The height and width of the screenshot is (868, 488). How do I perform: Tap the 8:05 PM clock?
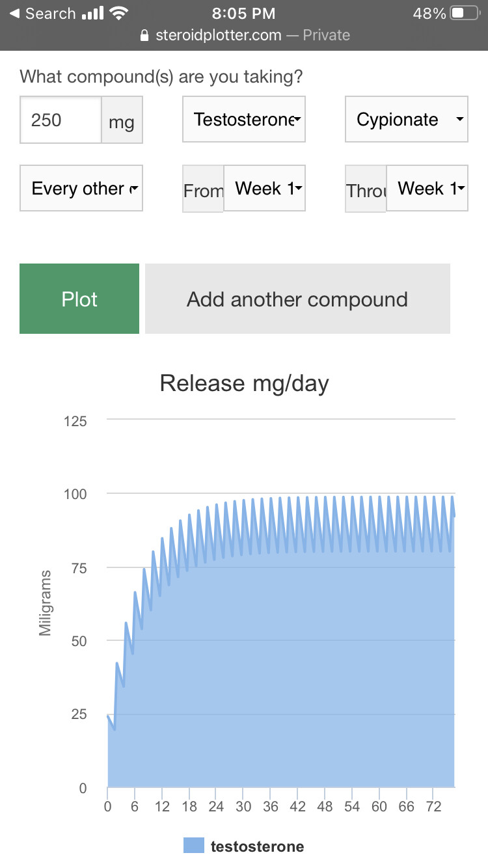[244, 14]
